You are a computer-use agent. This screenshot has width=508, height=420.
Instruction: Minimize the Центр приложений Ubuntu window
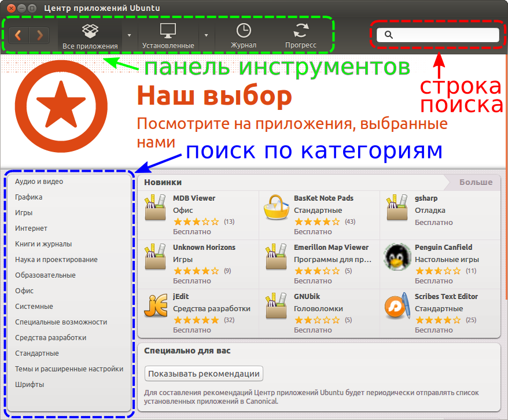pos(21,8)
